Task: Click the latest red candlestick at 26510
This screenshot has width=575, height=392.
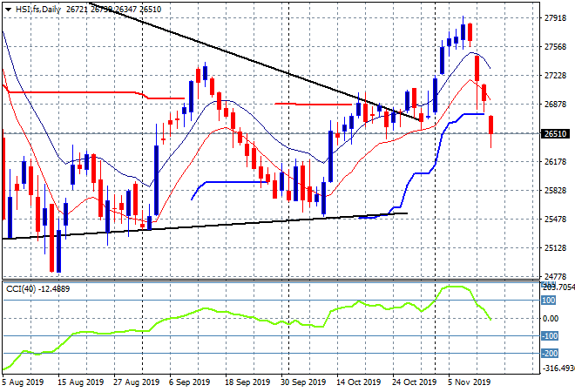Action: (491, 125)
